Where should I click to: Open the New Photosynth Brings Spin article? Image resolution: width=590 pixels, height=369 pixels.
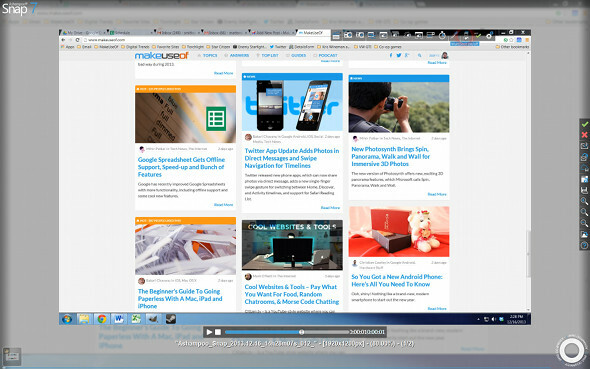[390, 156]
